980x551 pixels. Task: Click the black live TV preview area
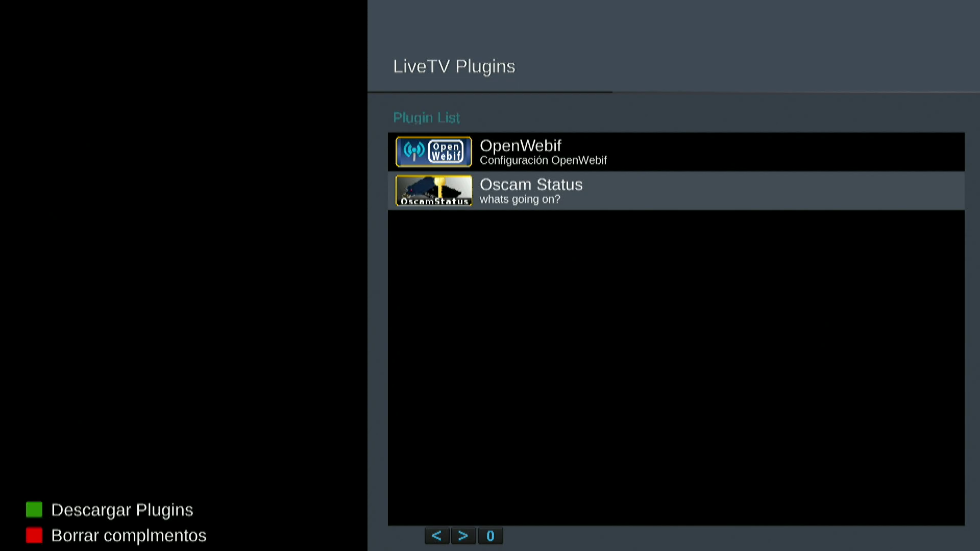[184, 245]
